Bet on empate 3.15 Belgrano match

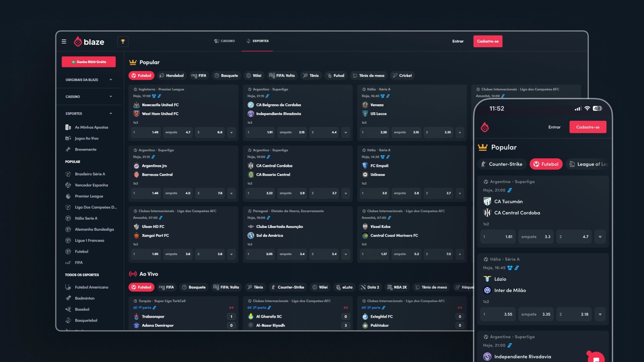tap(292, 132)
